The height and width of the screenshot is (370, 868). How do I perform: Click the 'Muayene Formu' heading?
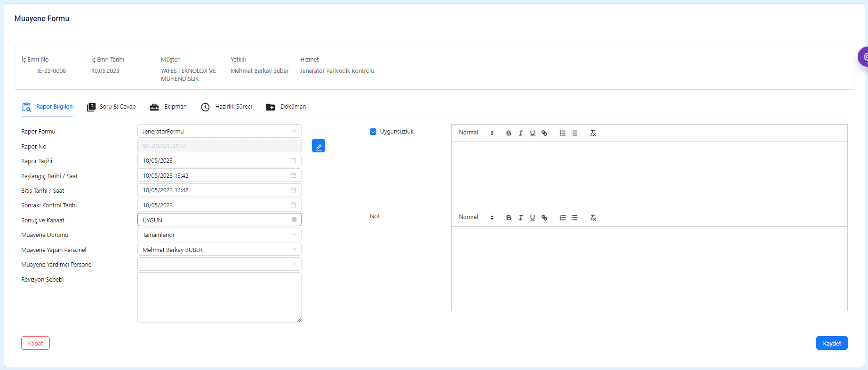click(42, 18)
